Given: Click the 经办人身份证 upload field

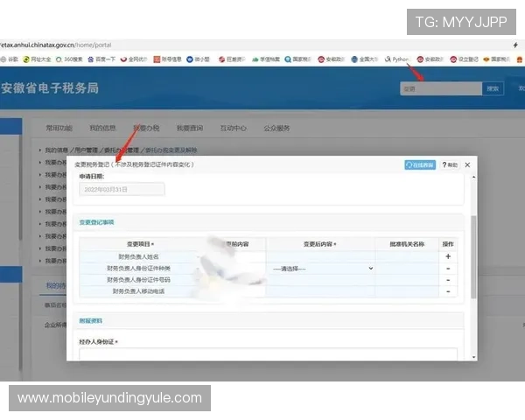Looking at the screenshot, I should pyautogui.click(x=269, y=354).
